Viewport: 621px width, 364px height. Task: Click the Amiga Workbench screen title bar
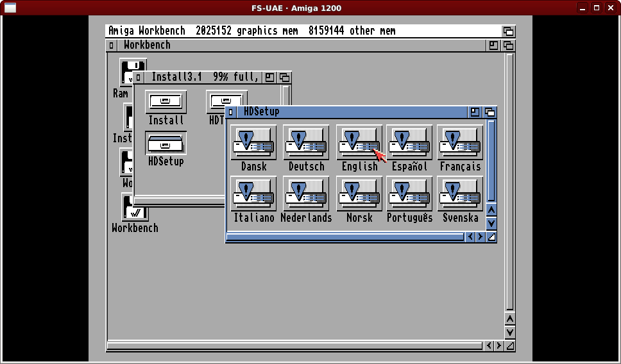303,31
